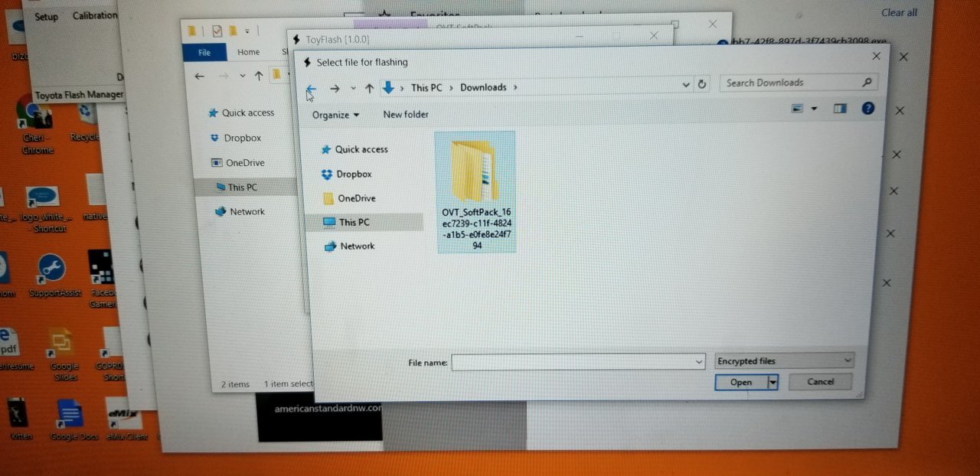Screen dimensions: 980x476
Task: Open Help with the question mark icon
Action: [x=867, y=109]
